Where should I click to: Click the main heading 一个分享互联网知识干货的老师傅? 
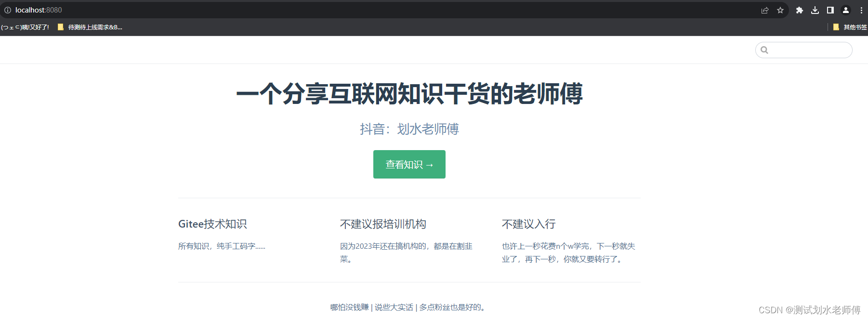tap(409, 94)
